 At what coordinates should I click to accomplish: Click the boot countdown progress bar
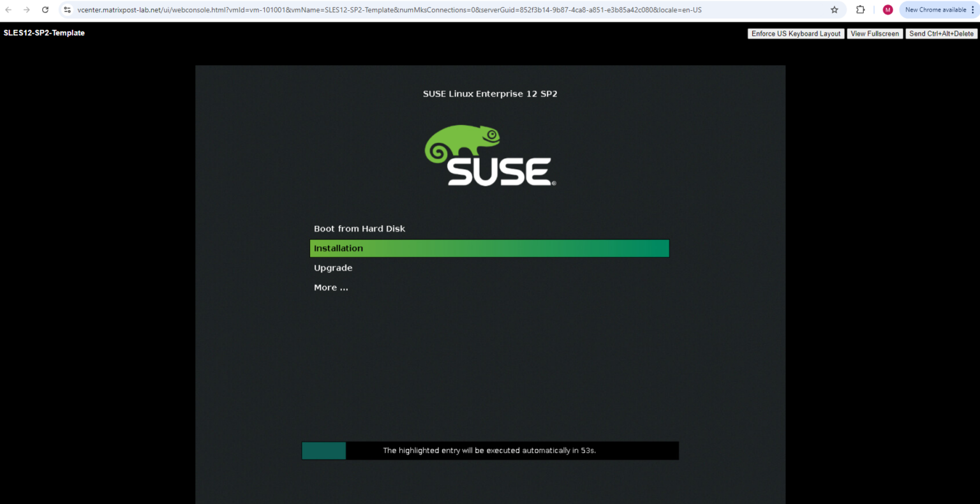click(x=323, y=450)
